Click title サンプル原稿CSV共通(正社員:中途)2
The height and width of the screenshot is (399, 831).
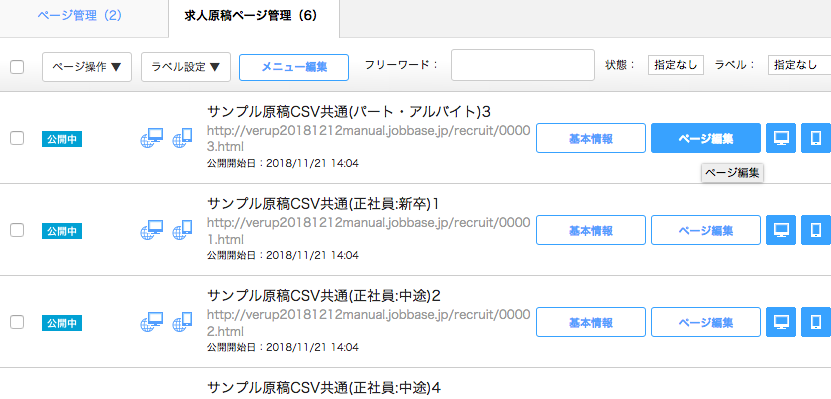tap(324, 296)
